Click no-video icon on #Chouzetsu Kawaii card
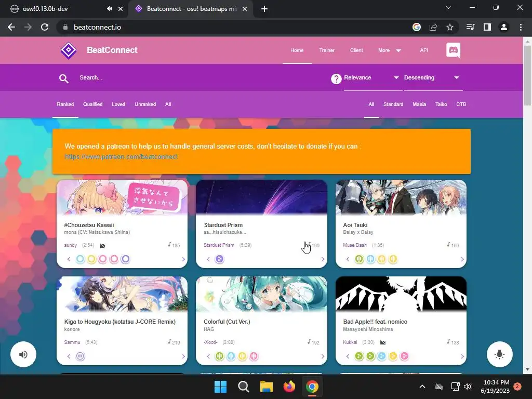532x399 pixels. tap(102, 245)
